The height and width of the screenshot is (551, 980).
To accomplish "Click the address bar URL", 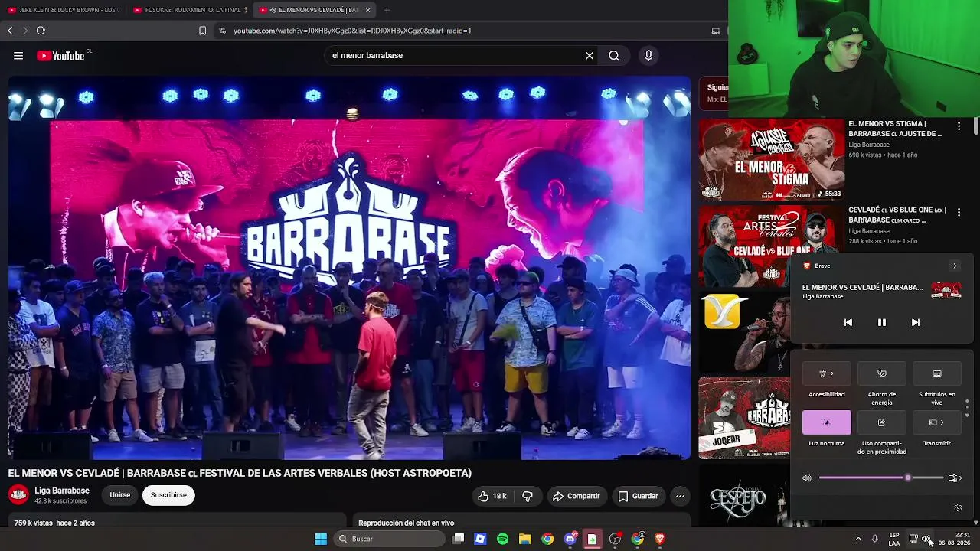I will [x=352, y=31].
